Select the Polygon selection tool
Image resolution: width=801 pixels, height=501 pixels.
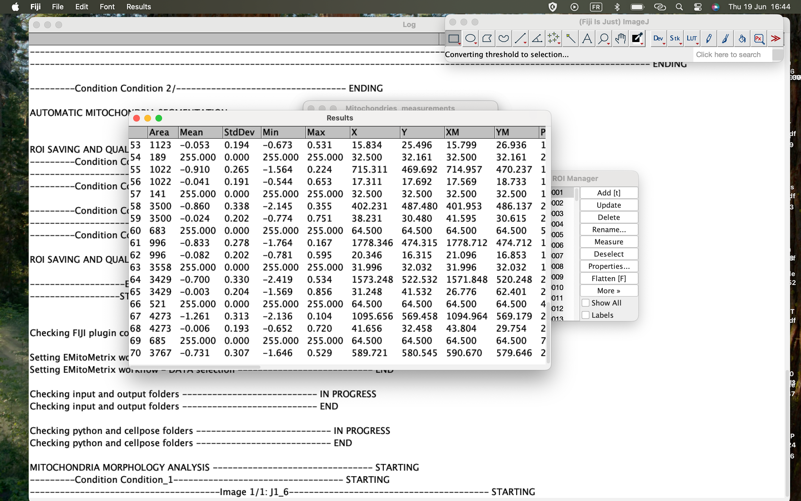coord(487,38)
